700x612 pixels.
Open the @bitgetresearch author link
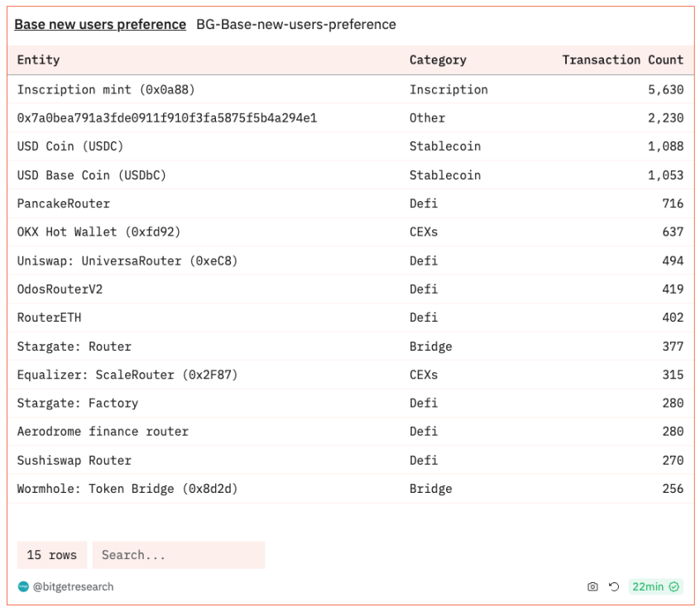coord(73,587)
